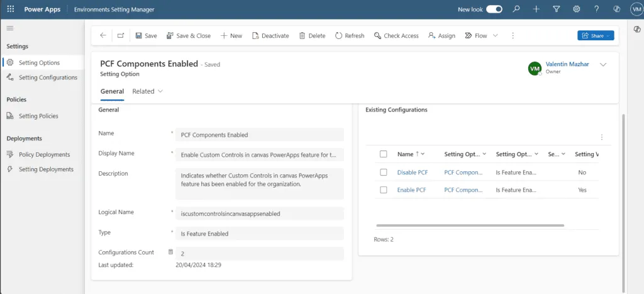Click the grid horizontal scrollbar
This screenshot has width=644, height=294.
coord(470,225)
